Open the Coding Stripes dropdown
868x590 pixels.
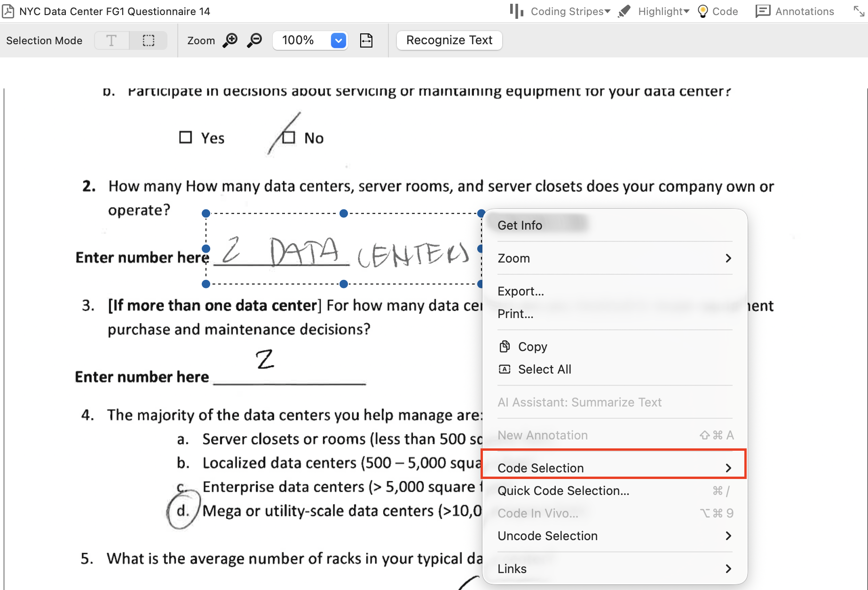pos(571,11)
